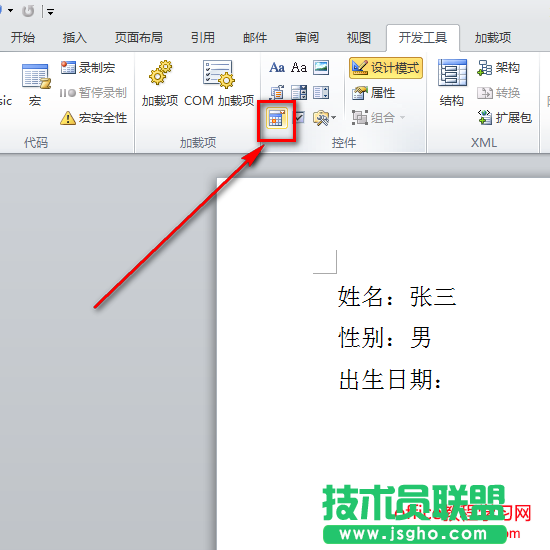Screen dimensions: 550x550
Task: Switch to 加载项 ribbon tab
Action: click(x=493, y=37)
